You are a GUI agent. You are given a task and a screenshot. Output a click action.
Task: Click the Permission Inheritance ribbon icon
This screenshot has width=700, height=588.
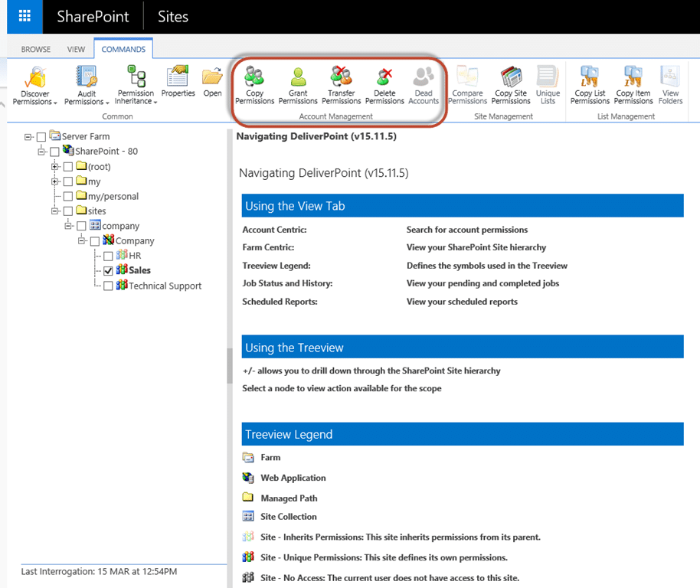pyautogui.click(x=136, y=77)
